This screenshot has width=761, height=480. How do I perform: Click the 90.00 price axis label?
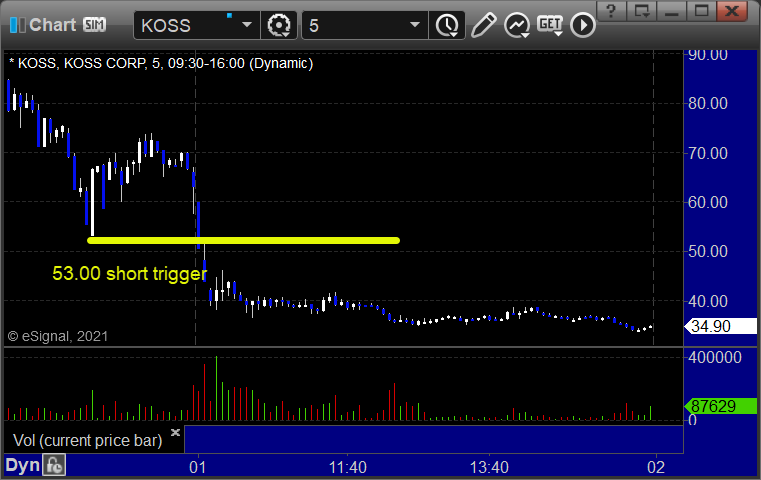(708, 54)
